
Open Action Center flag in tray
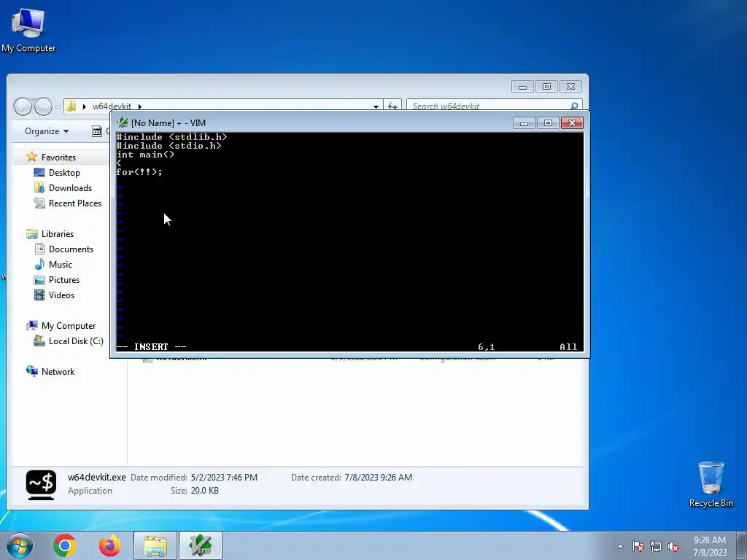638,546
